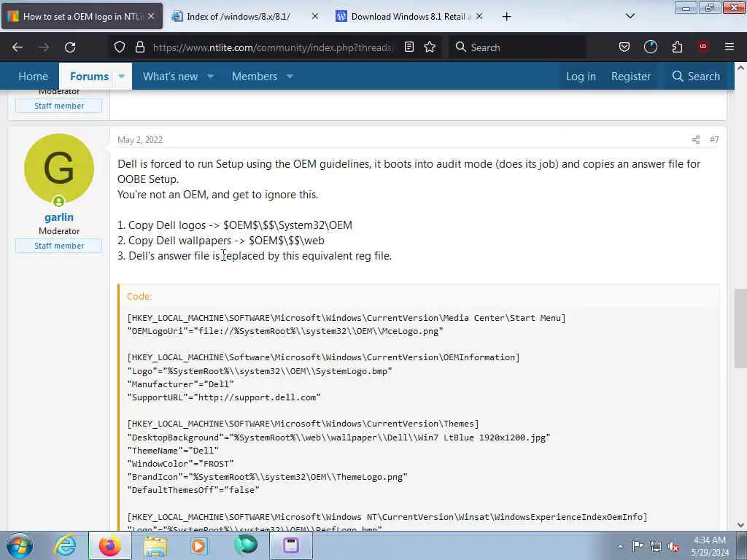This screenshot has height=560, width=747.
Task: Open tracking protection shield info
Action: click(x=120, y=47)
